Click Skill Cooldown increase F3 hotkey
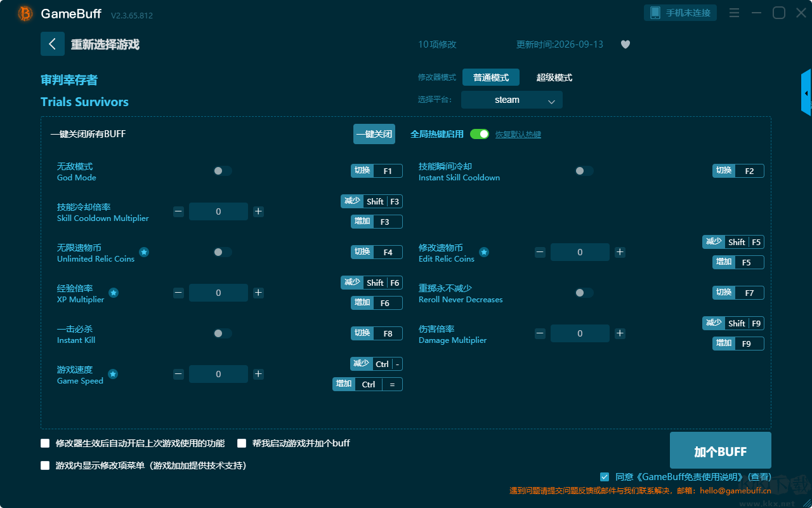Image resolution: width=812 pixels, height=508 pixels. 377,222
